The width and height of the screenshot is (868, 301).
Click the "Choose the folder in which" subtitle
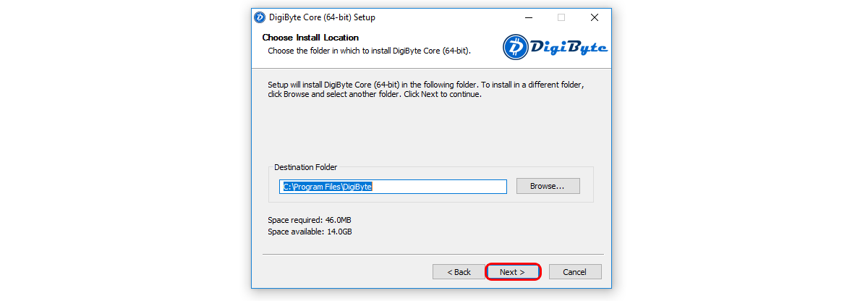(369, 51)
